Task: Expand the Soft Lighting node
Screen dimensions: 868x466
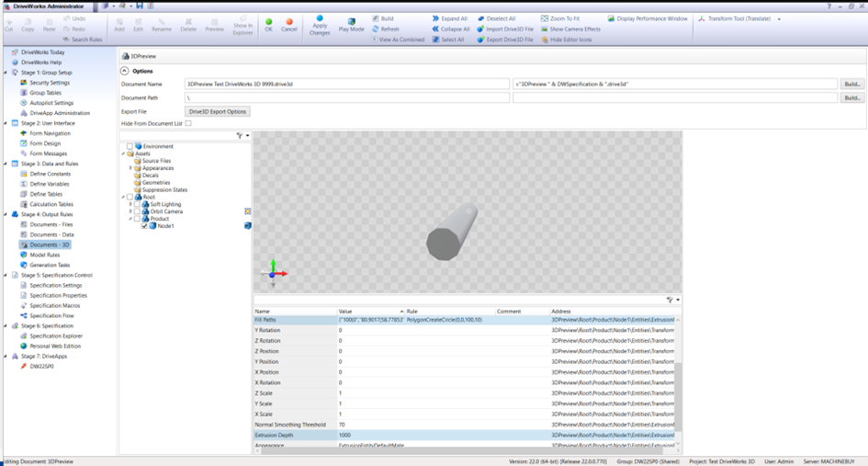Action: click(130, 204)
